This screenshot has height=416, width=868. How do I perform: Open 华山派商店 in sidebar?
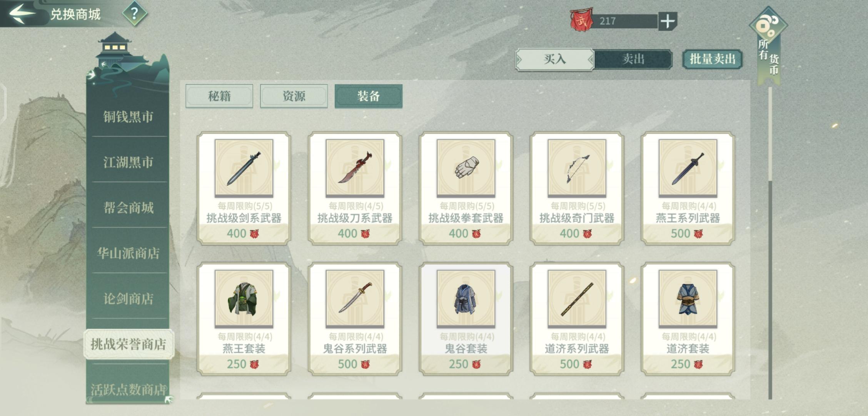point(128,253)
